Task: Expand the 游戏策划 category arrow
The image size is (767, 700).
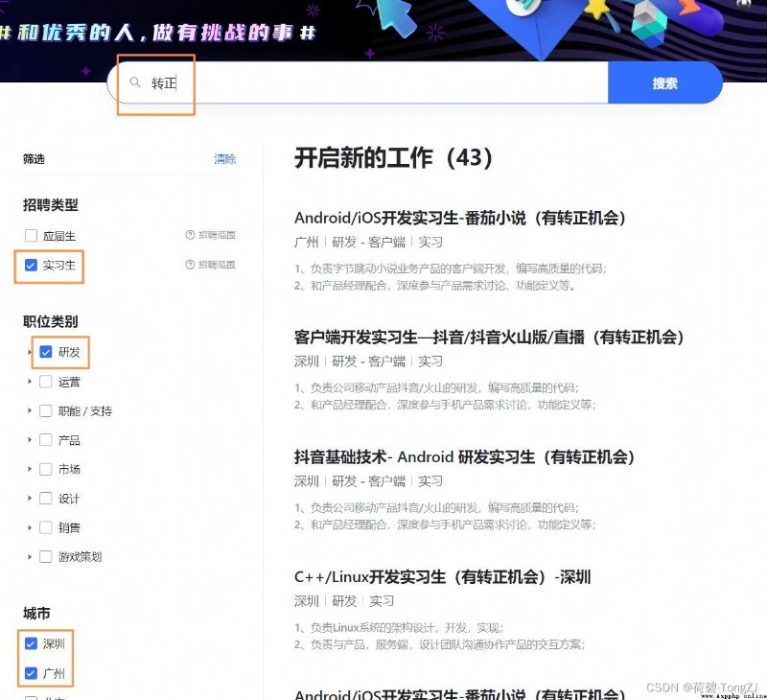Action: click(x=30, y=557)
